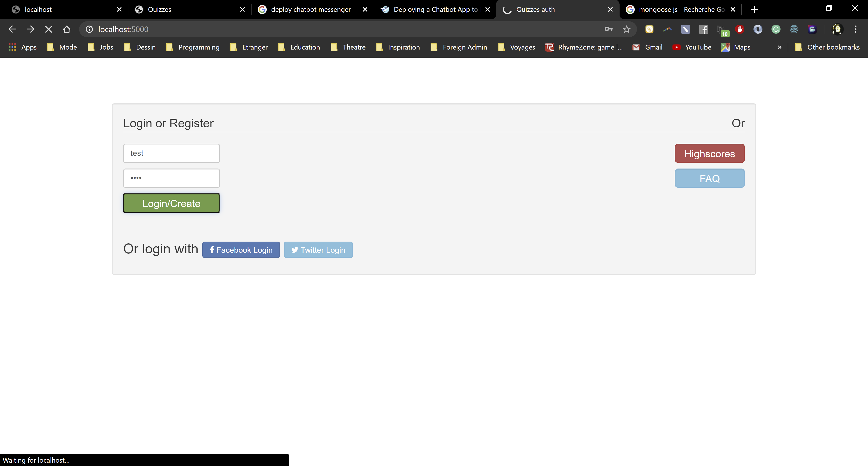
Task: Restore down the Chrome window
Action: pyautogui.click(x=829, y=8)
